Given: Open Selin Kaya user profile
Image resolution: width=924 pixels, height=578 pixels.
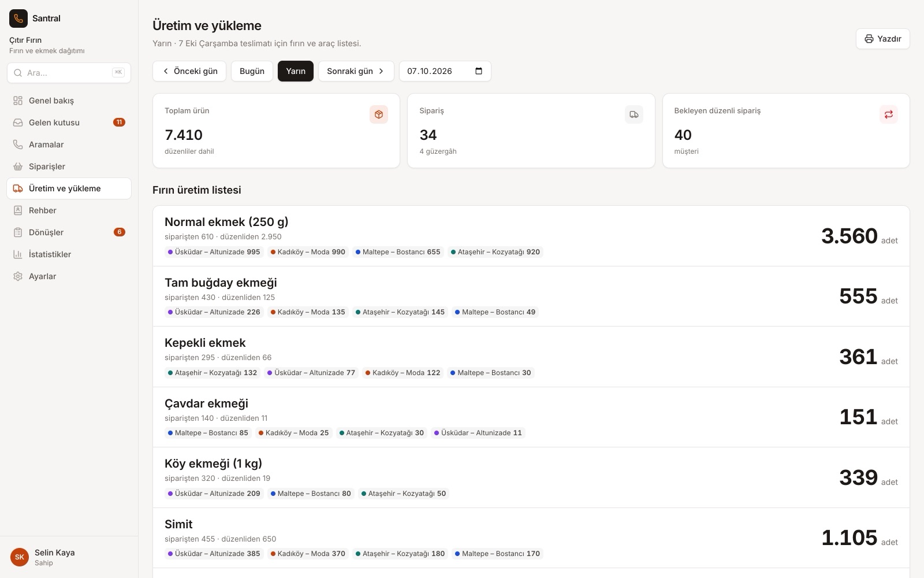Looking at the screenshot, I should pos(69,557).
